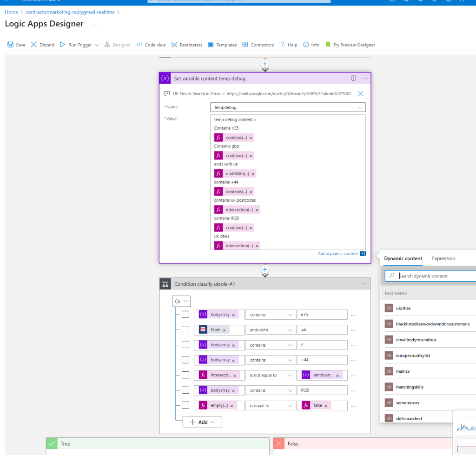Viewport: 476px width, 455px height.
Task: Check the box for the ir35 condition row
Action: 185,315
